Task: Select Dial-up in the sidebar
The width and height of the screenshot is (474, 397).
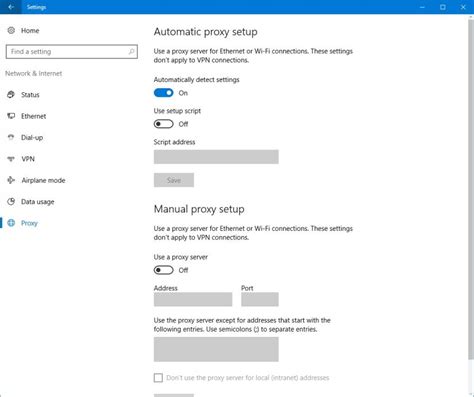Action: [32, 137]
